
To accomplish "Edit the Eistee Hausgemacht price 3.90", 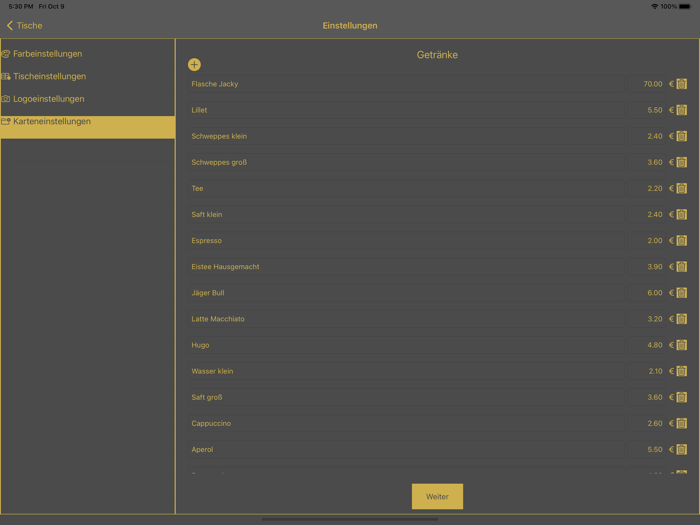I will (x=646, y=267).
